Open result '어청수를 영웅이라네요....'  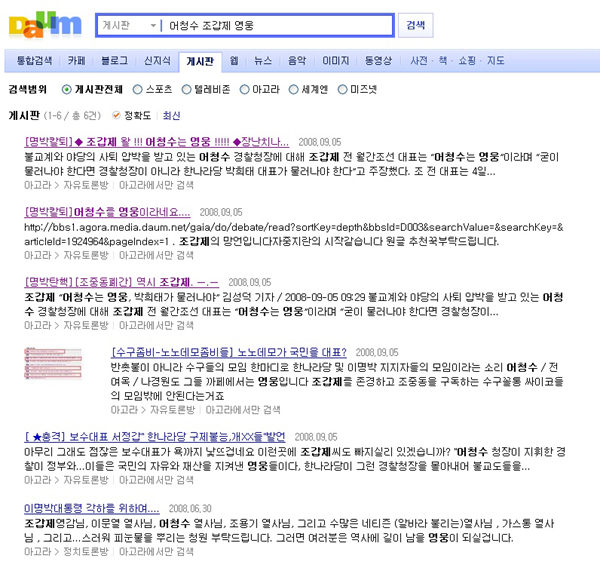[107, 212]
